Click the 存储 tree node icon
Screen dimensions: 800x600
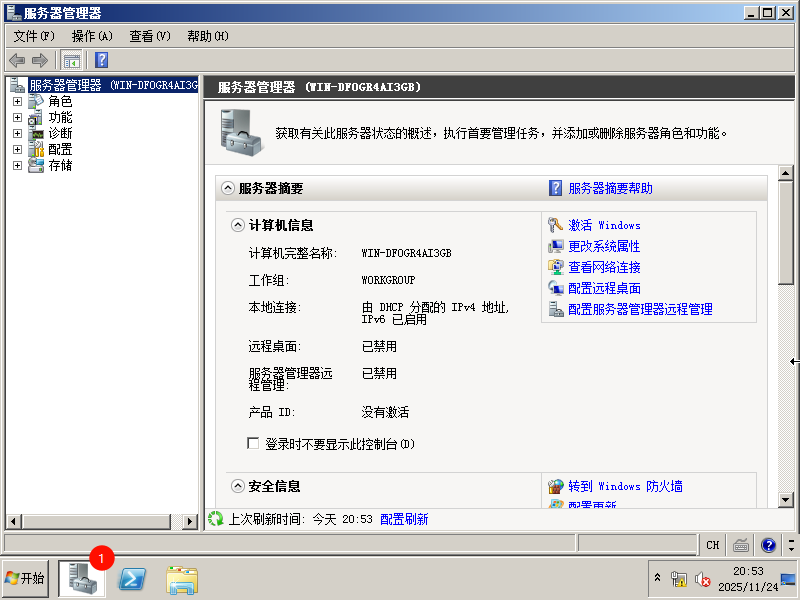tap(36, 165)
